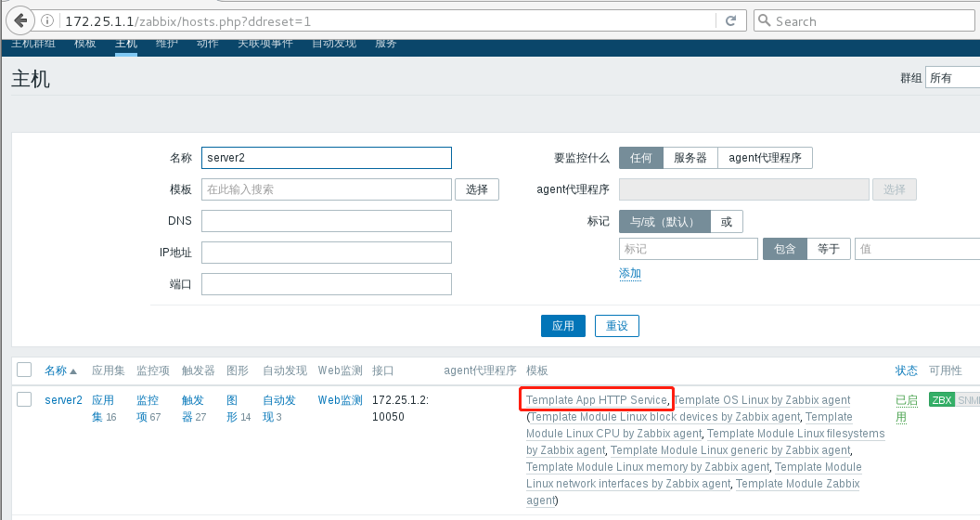
Task: Tick the checkbox for server2 row
Action: coord(24,399)
